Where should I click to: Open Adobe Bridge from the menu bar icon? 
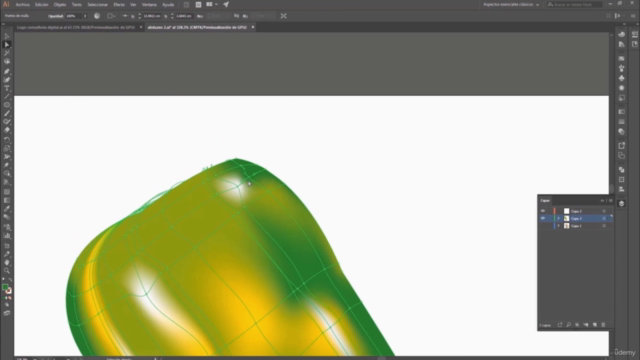[186, 4]
